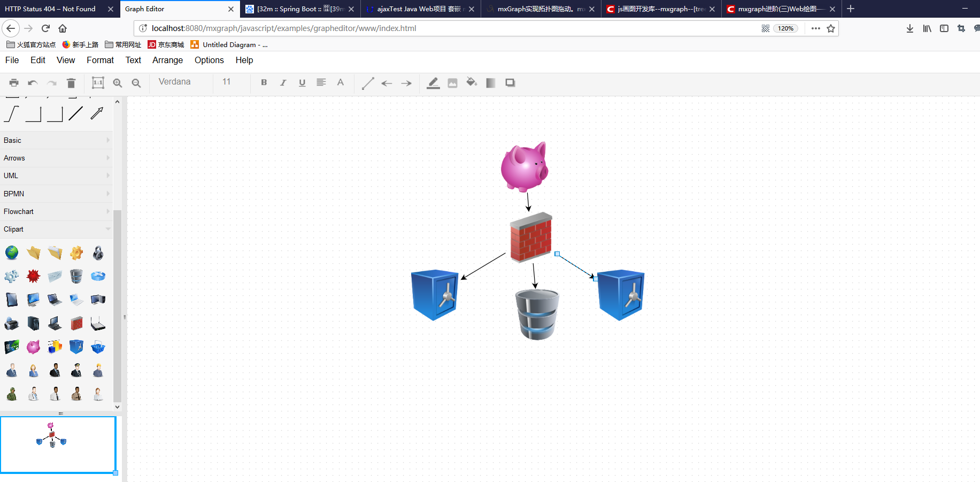
Task: Toggle underline text formatting
Action: [x=302, y=82]
